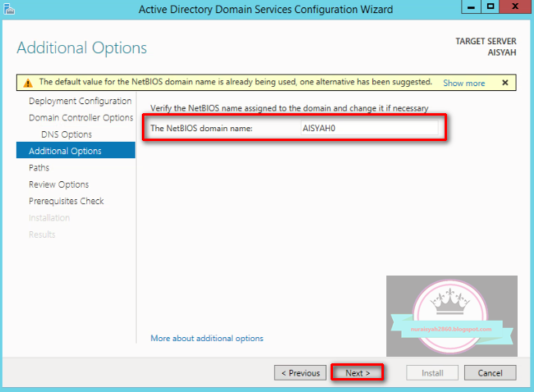
Task: Open the Show more warning details link
Action: (463, 83)
